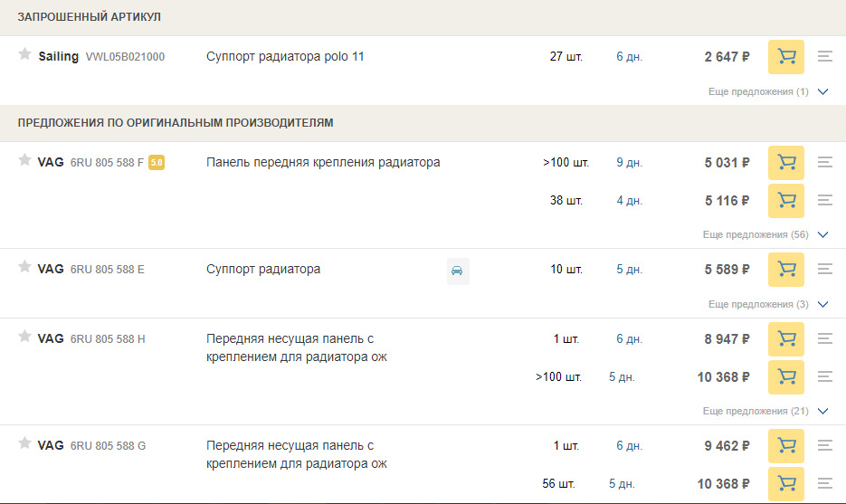The width and height of the screenshot is (846, 504).
Task: Open article number 6RU 805 588 G
Action: (x=108, y=446)
